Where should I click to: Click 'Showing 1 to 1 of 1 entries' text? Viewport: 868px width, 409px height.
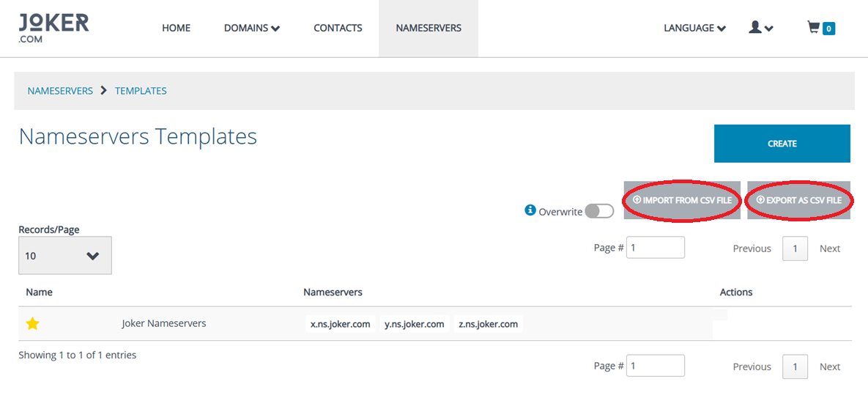pos(78,355)
